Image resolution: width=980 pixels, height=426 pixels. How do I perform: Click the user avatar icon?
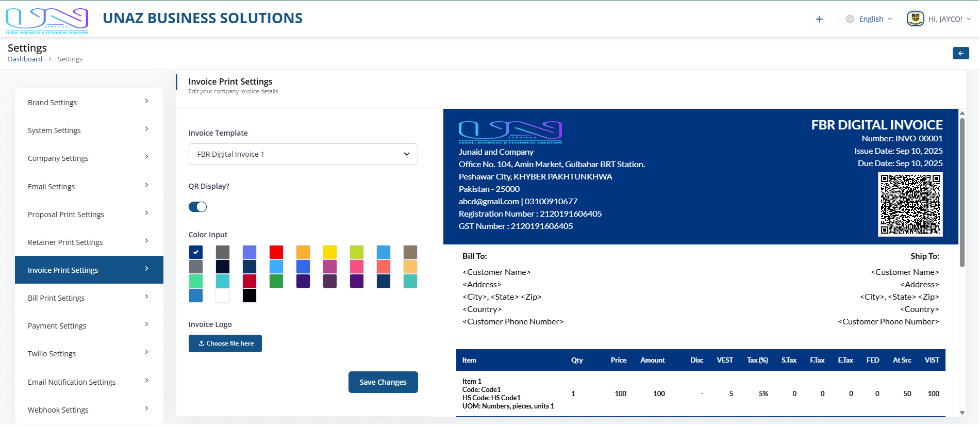[915, 19]
